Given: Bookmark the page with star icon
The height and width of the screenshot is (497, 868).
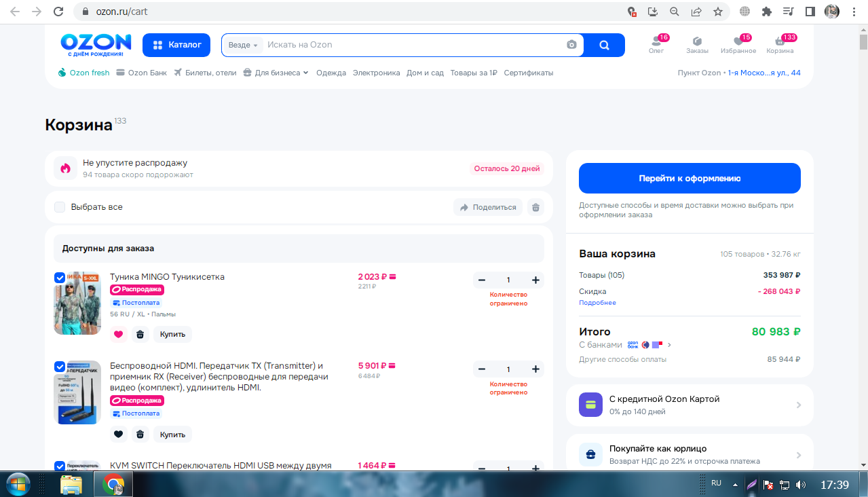Looking at the screenshot, I should click(x=717, y=12).
